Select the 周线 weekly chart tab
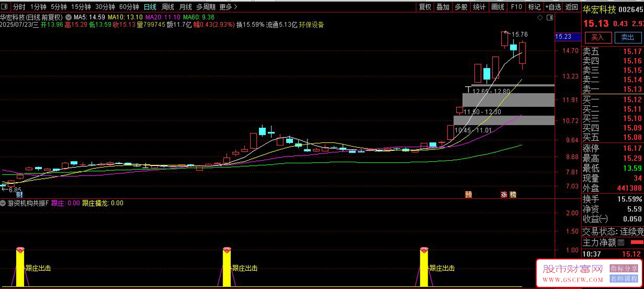644x289 pixels. click(168, 7)
